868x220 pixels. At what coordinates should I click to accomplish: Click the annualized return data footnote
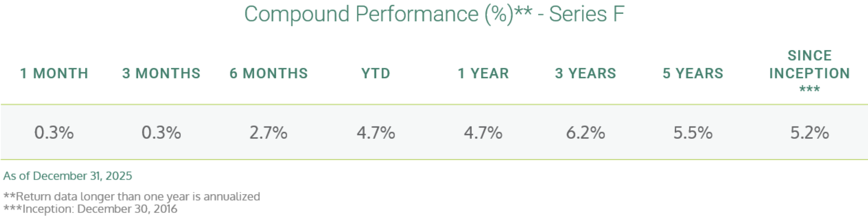tap(132, 196)
